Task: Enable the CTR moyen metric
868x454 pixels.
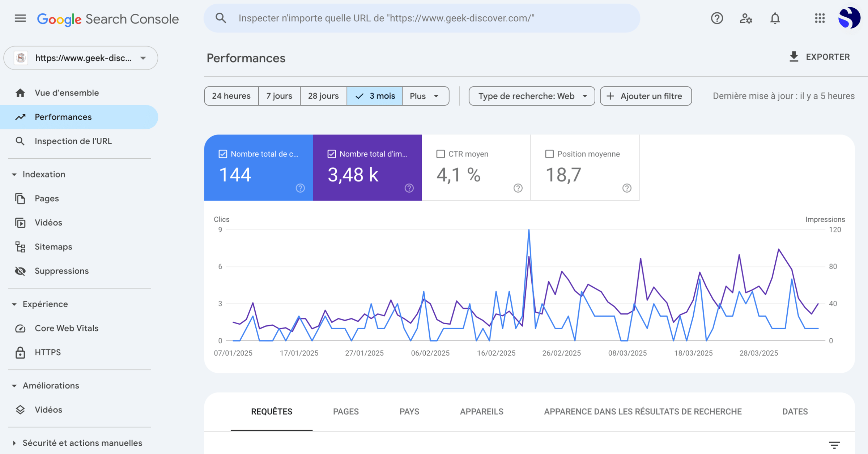Action: [440, 154]
